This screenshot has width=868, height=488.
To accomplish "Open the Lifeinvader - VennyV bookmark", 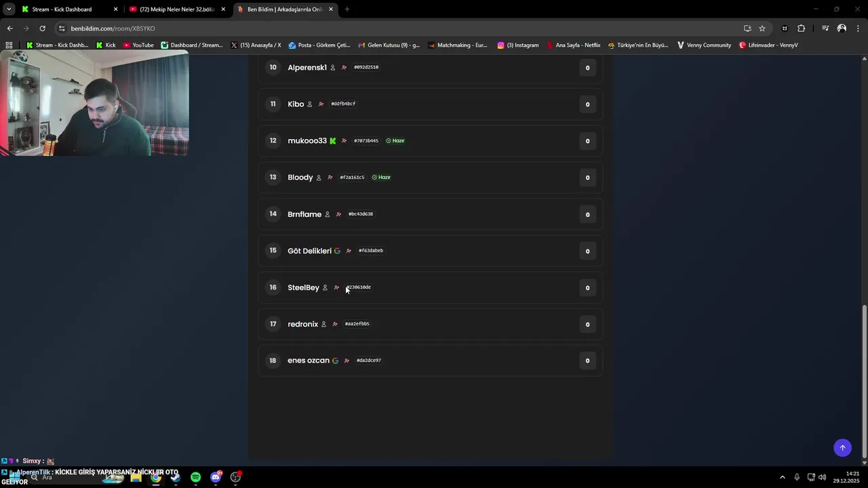I will tap(768, 45).
